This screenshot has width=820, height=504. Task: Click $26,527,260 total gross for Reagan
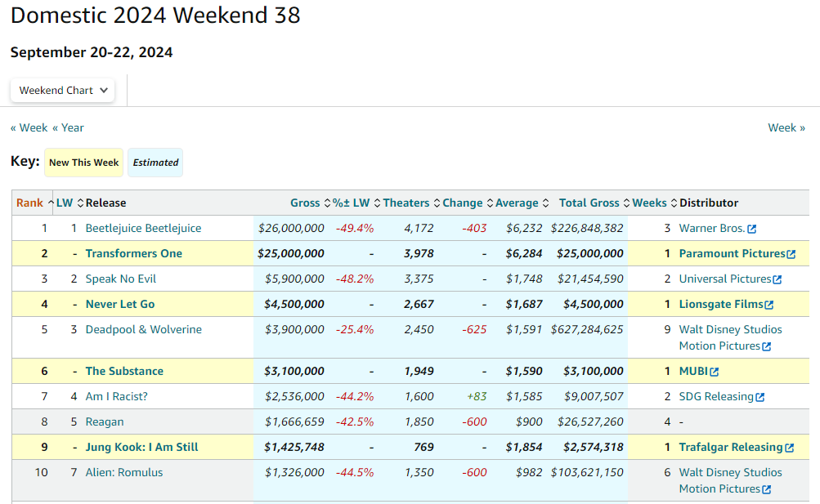(590, 421)
